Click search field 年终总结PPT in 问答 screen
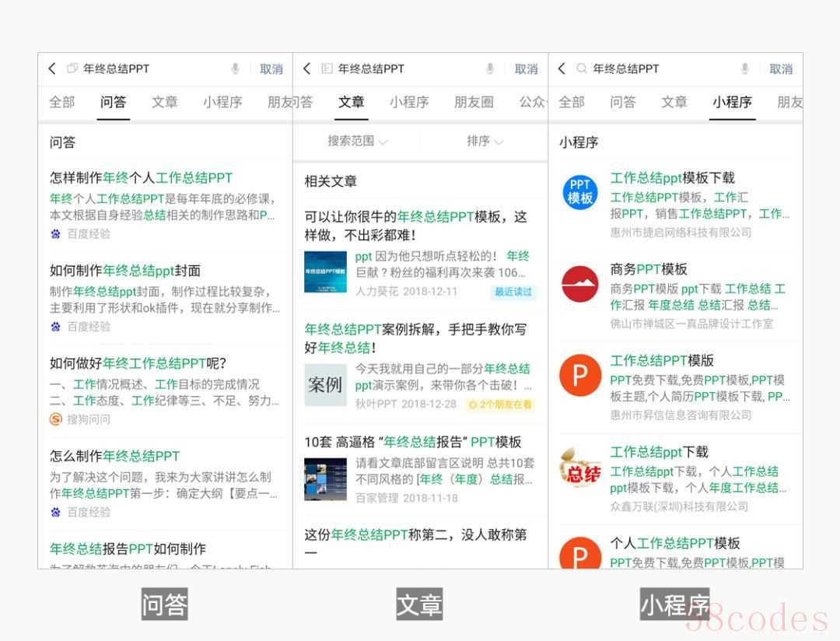Viewport: 840px width, 641px height. point(116,68)
